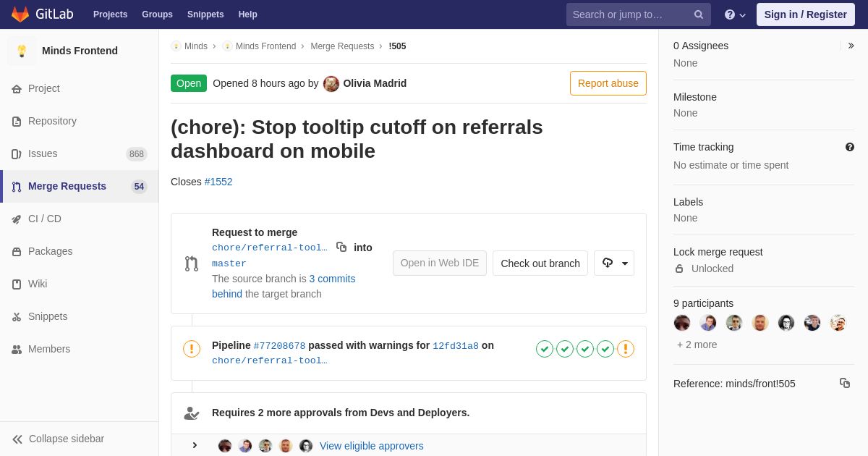Viewport: 868px width, 456px height.
Task: Click the GitLab fox logo
Action: point(20,14)
